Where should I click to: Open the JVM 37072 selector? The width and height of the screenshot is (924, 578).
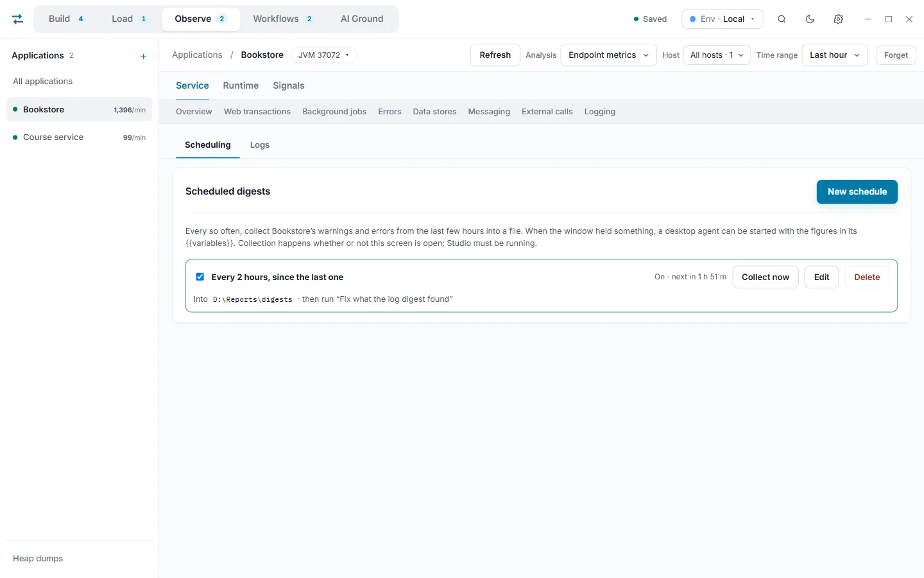[324, 55]
